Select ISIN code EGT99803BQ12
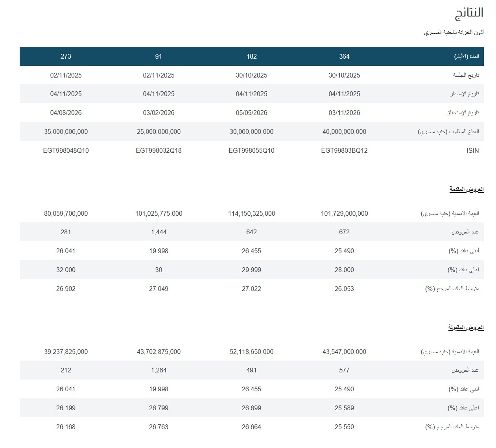This screenshot has height=448, width=496. (344, 150)
